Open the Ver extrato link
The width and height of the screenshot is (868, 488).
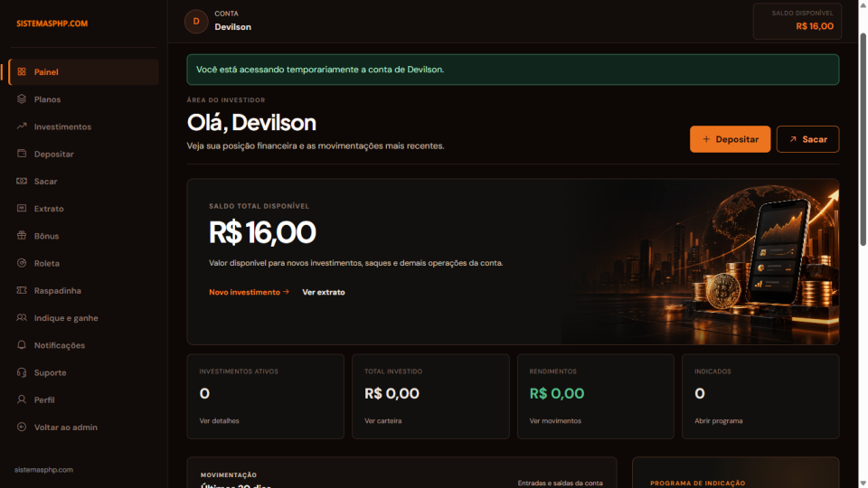pyautogui.click(x=324, y=292)
